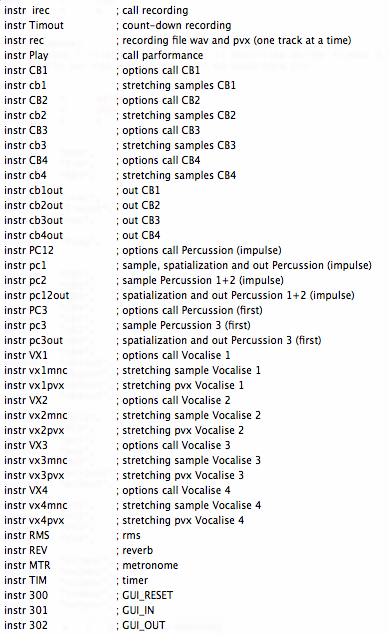
Task: Click 'stretching pvx Vocalise 2' comment
Action: click(x=183, y=430)
